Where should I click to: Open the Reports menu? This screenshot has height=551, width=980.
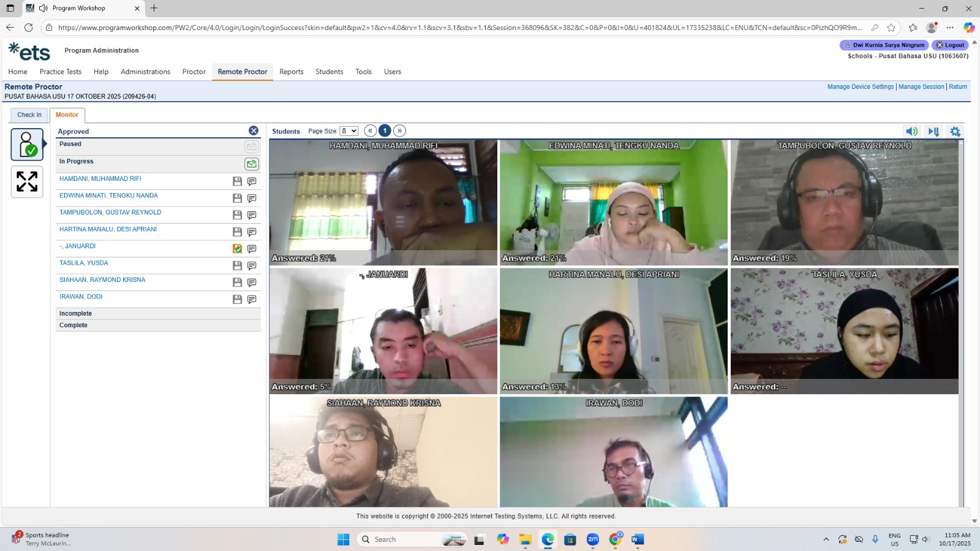tap(292, 72)
